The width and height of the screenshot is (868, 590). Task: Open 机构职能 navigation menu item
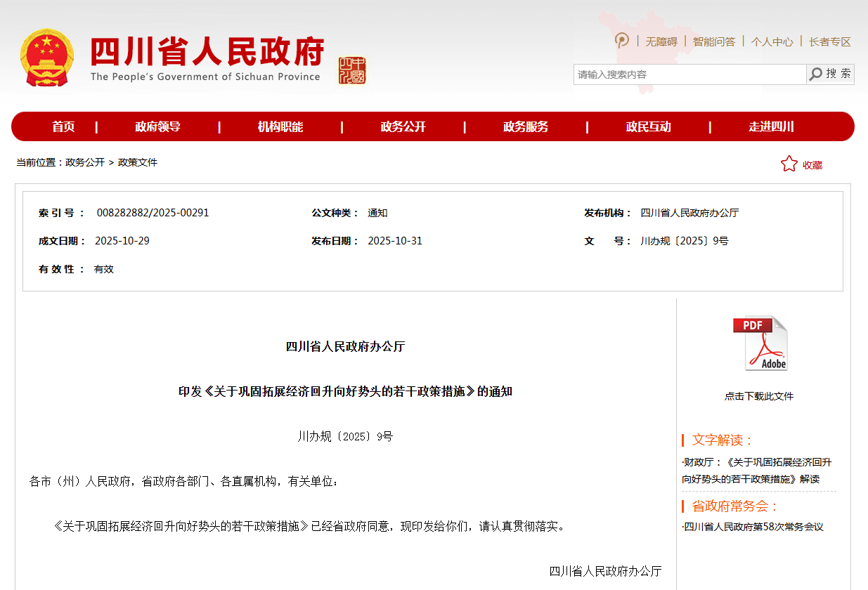(x=280, y=127)
